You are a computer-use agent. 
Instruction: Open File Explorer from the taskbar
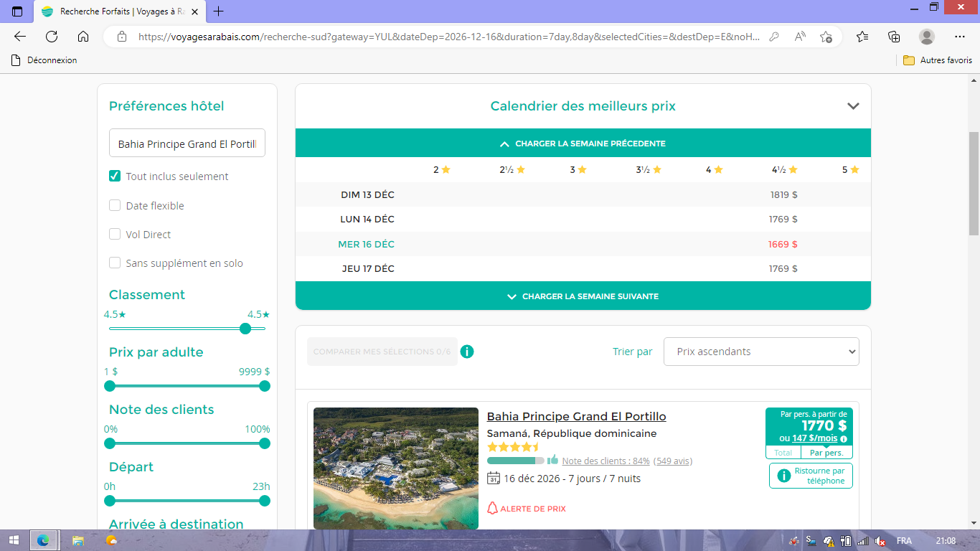pos(77,540)
